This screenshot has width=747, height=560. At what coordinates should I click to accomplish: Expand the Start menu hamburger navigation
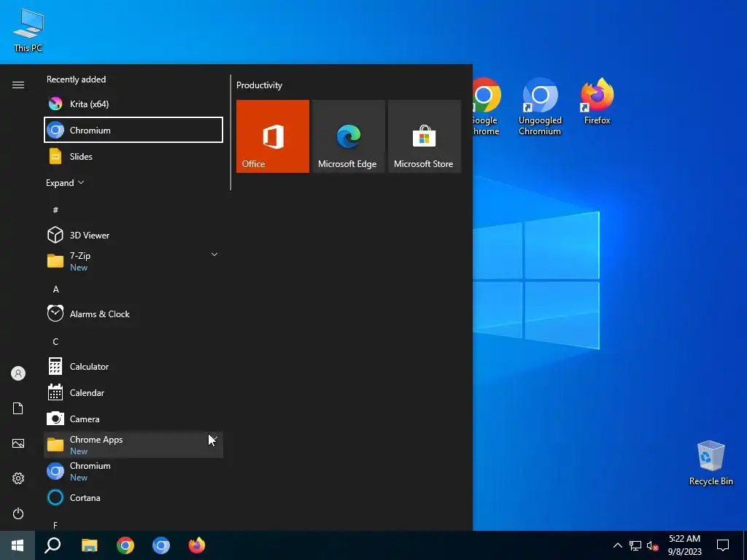(18, 85)
